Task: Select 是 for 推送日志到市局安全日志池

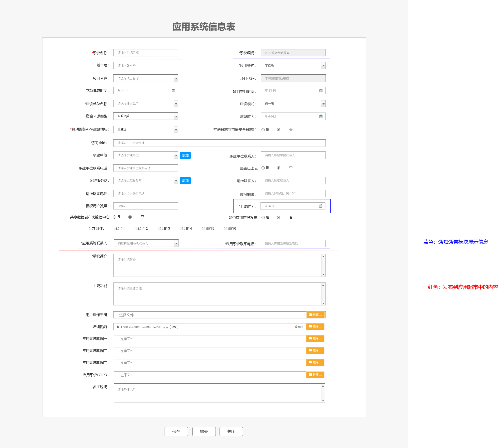Action: pyautogui.click(x=263, y=130)
